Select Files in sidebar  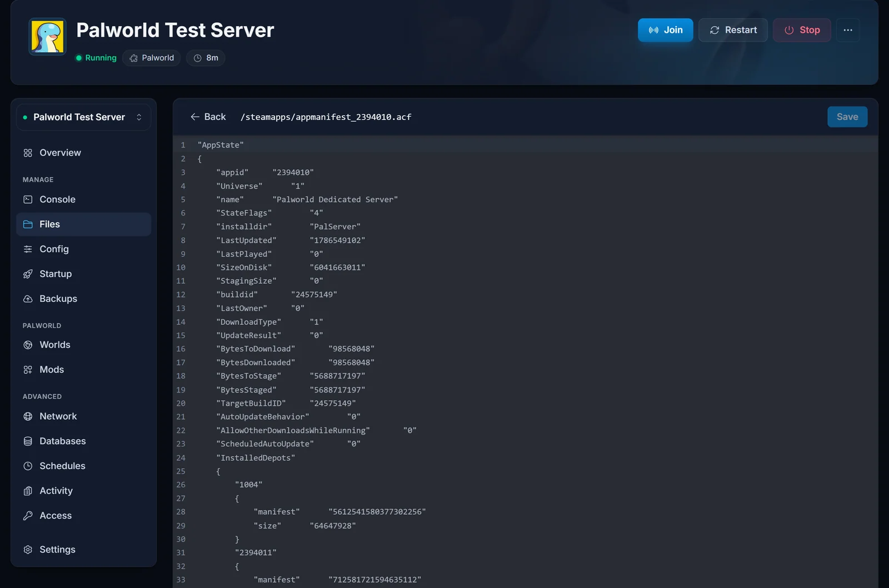point(83,224)
